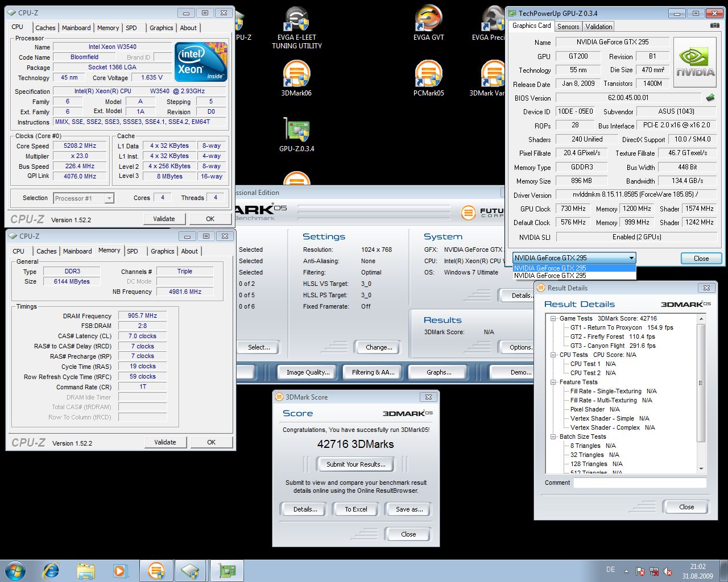Click the volume speaker tray icon
This screenshot has width=728, height=582.
(668, 572)
